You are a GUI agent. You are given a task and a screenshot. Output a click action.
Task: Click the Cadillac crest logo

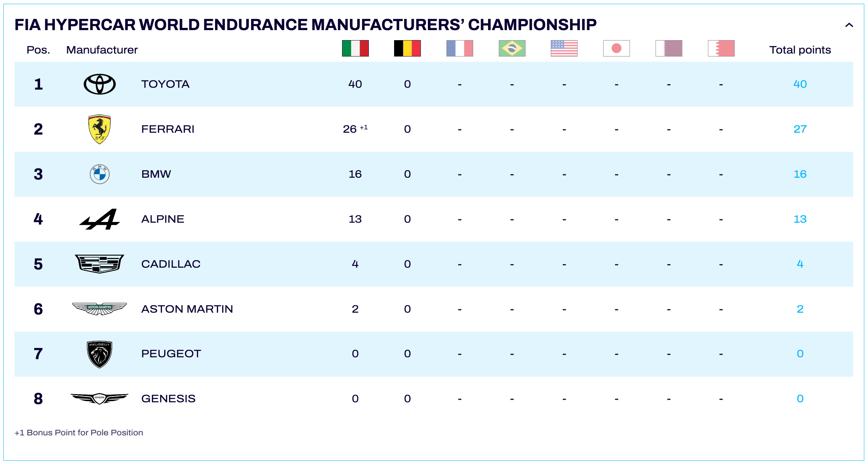click(x=100, y=264)
